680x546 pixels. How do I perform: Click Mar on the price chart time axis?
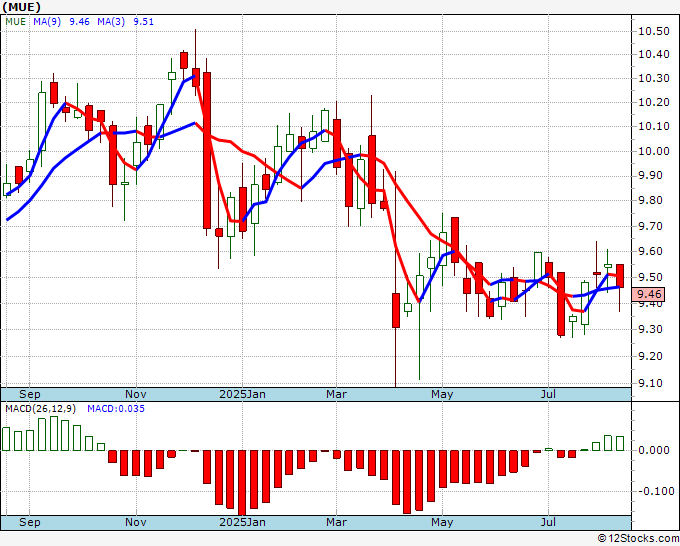(337, 394)
